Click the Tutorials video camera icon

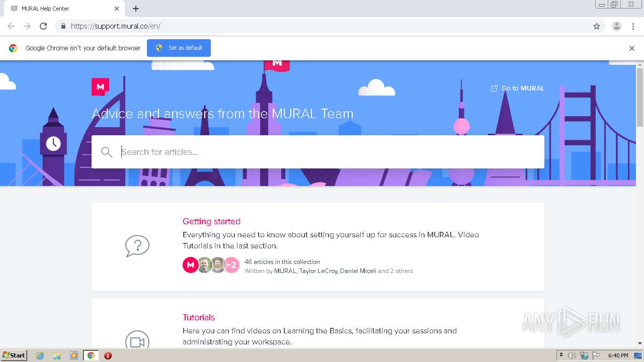pyautogui.click(x=137, y=340)
